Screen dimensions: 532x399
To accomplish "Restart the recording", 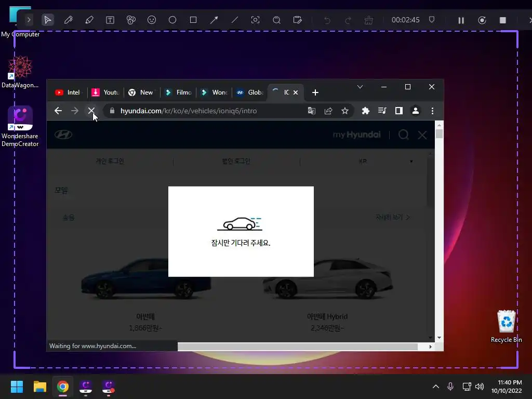I will (482, 20).
